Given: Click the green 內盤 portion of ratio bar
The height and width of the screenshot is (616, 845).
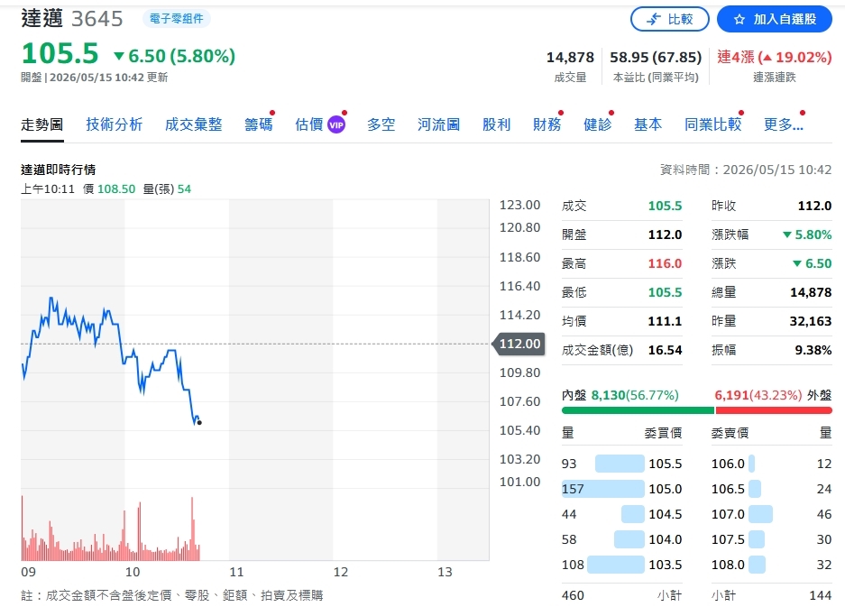Looking at the screenshot, I should point(638,410).
